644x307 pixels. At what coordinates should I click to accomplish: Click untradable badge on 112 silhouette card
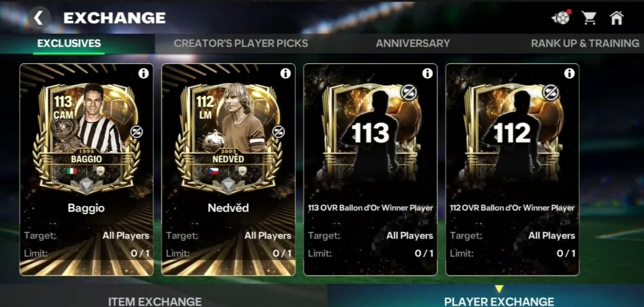coord(551,92)
